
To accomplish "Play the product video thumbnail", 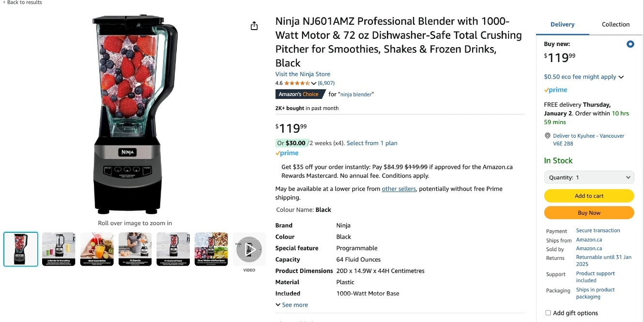I will (x=249, y=249).
